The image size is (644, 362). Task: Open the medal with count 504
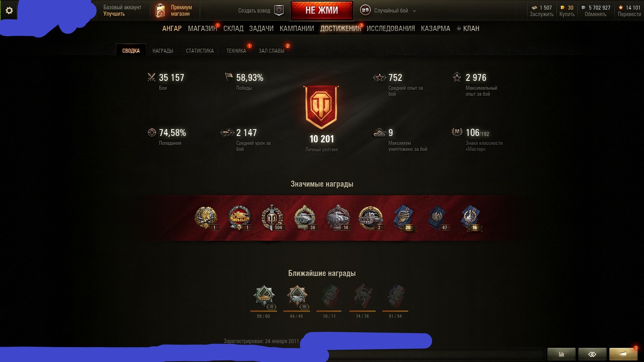(272, 218)
